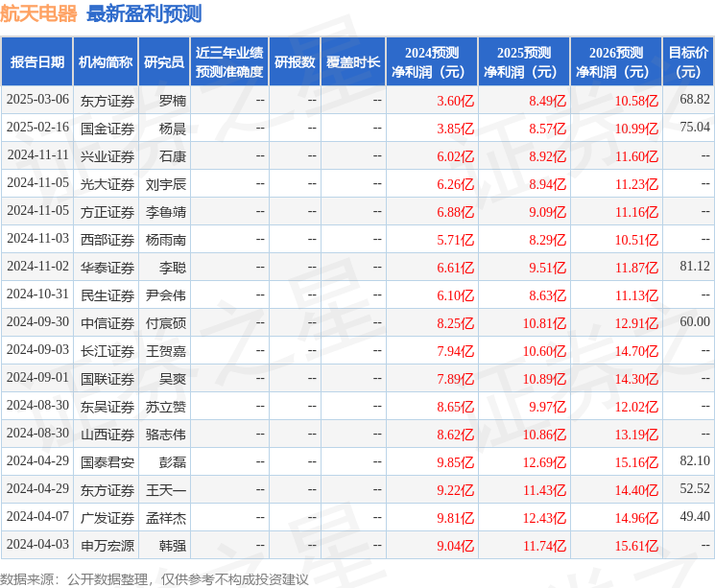715x588 pixels.
Task: Click analyst name 骆志伟
Action: (166, 435)
